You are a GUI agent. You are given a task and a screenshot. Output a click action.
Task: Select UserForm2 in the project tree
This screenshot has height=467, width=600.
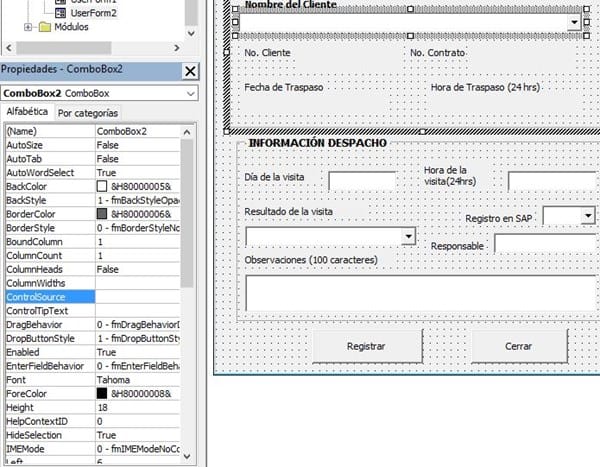tap(93, 13)
